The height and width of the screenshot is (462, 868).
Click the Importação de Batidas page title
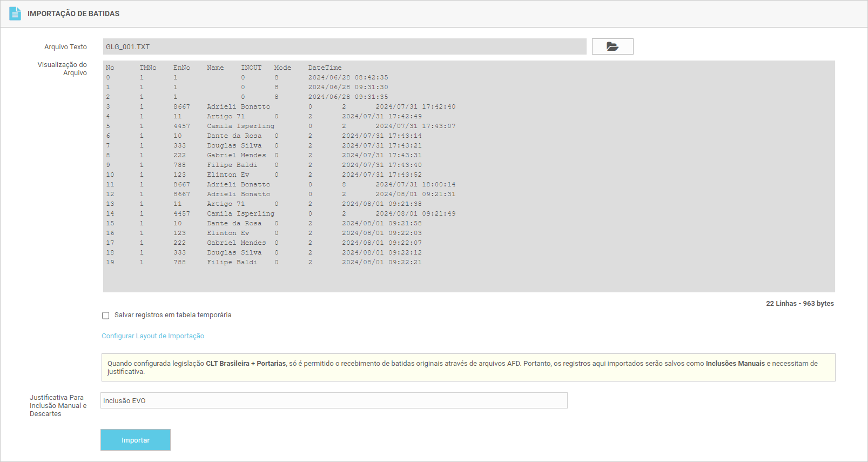(73, 14)
